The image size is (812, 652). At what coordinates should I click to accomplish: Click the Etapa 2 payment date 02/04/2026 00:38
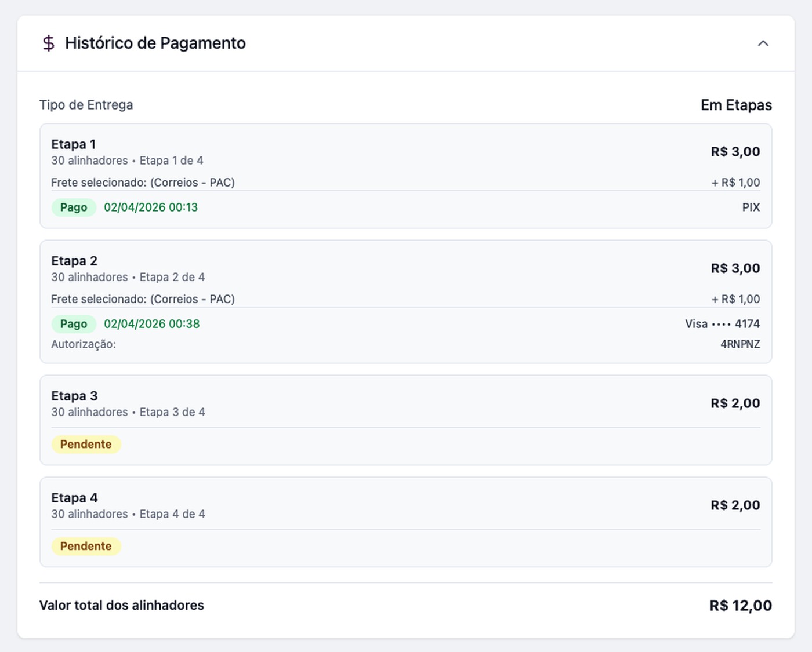(x=151, y=324)
